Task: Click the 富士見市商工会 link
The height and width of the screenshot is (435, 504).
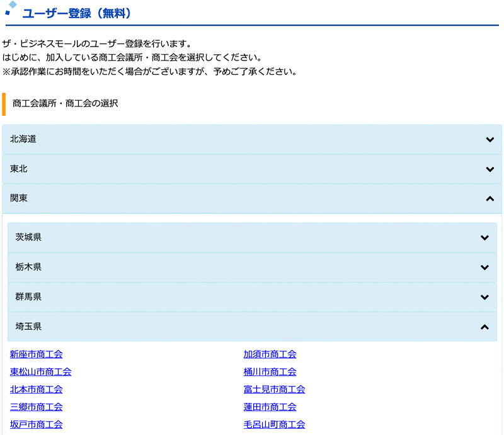Action: point(275,390)
